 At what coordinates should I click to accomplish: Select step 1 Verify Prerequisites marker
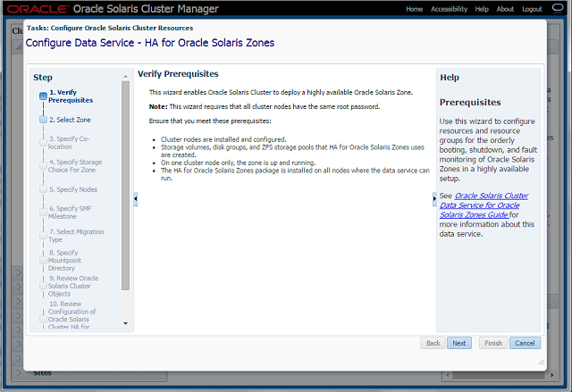point(43,96)
